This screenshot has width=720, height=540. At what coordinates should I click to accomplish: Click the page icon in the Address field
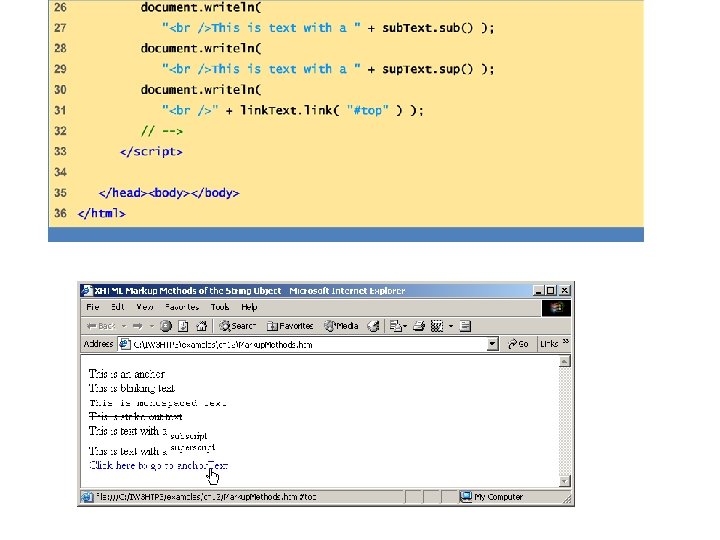tap(124, 344)
